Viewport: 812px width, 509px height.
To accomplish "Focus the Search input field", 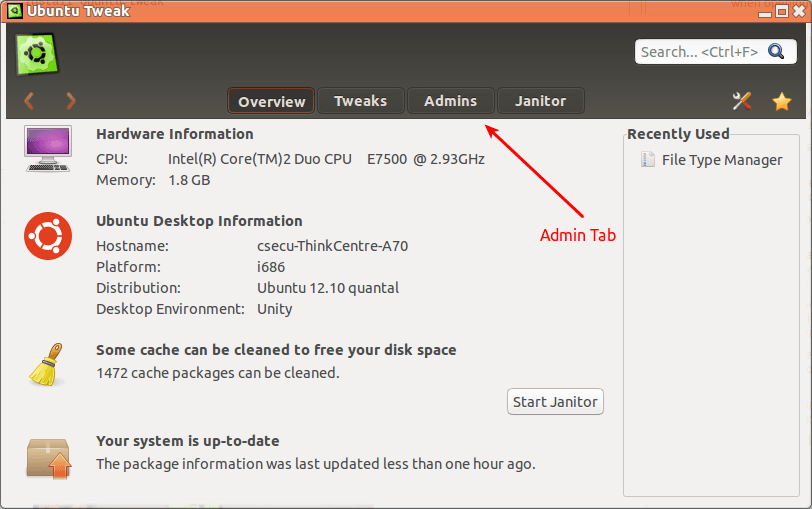I will [x=699, y=52].
